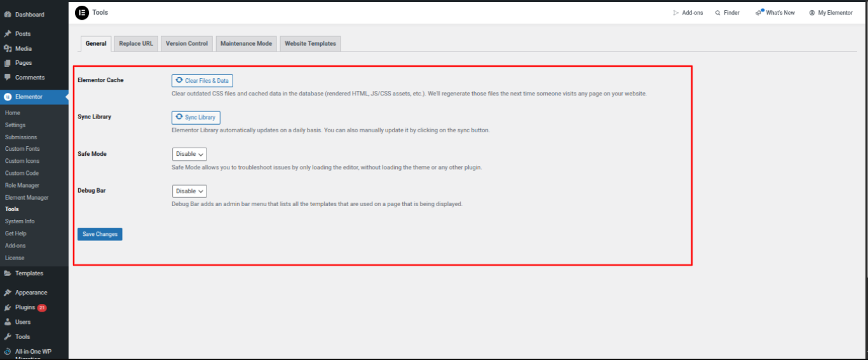The image size is (868, 360).
Task: Click the Add-ons play icon in header
Action: click(x=676, y=13)
